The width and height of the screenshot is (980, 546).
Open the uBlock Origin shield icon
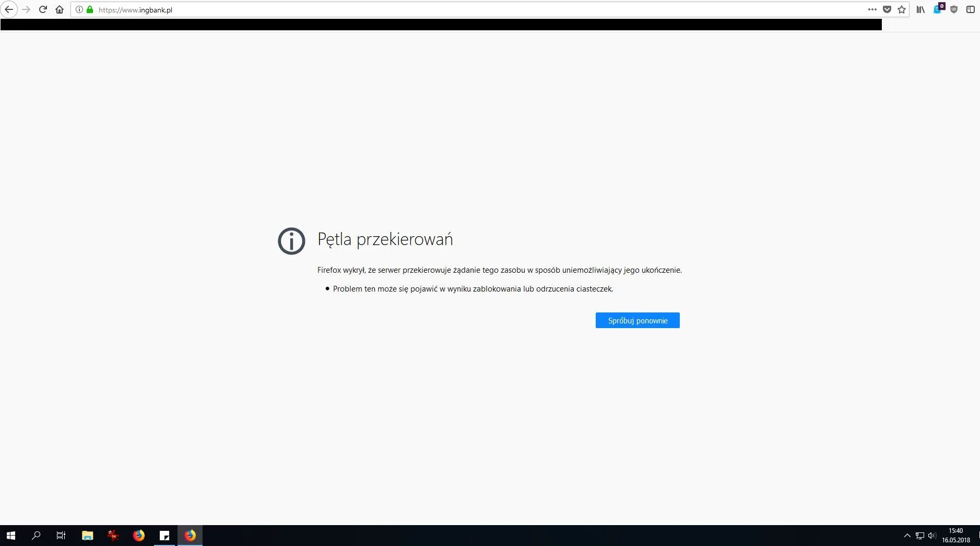click(x=954, y=9)
